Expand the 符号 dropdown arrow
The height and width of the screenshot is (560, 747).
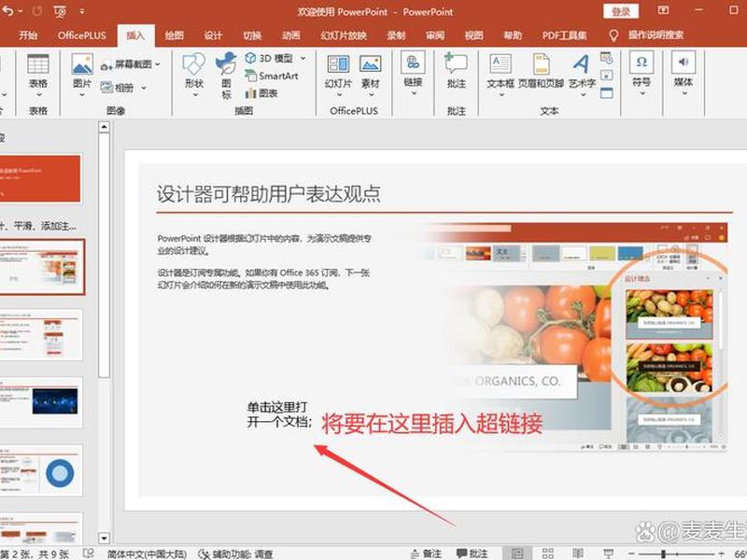tap(642, 93)
